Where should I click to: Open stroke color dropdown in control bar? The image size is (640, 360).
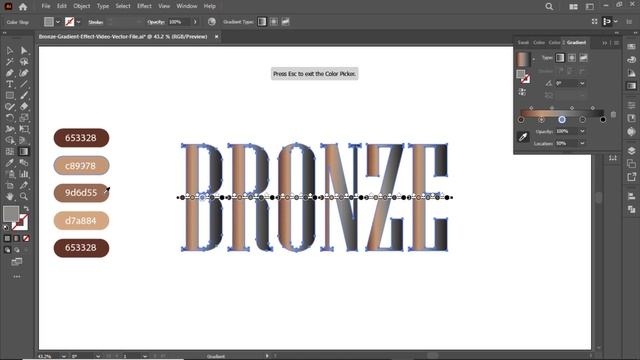[78, 22]
